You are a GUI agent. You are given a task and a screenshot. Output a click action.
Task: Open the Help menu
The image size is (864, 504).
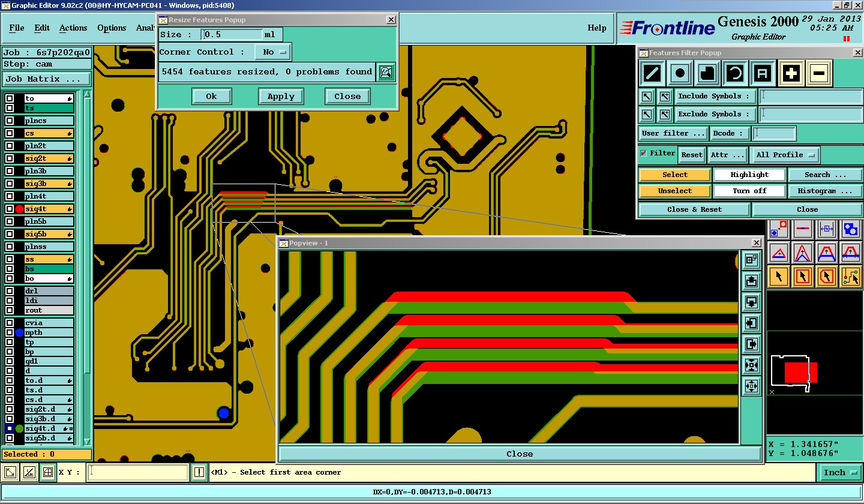(596, 28)
